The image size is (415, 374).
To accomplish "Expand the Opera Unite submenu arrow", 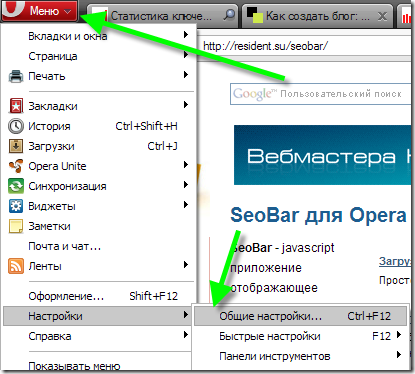I will click(x=186, y=165).
